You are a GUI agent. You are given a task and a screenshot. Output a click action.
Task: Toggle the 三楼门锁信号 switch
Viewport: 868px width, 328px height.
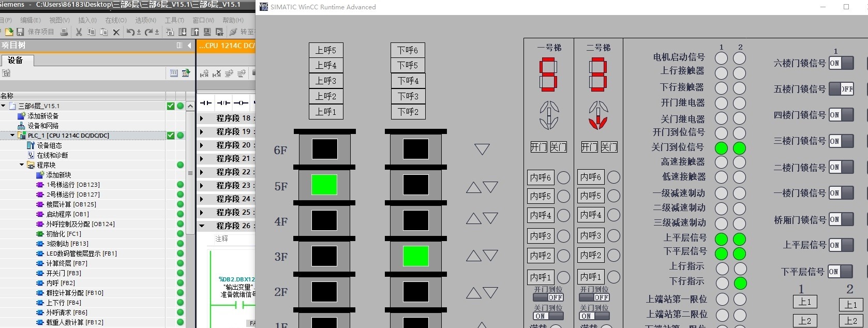click(x=841, y=141)
